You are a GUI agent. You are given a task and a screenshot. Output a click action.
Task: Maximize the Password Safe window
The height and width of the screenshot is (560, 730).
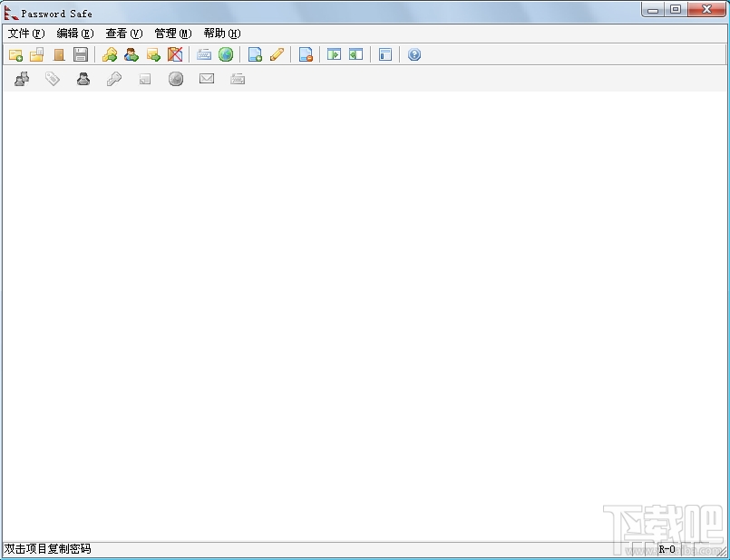(x=676, y=10)
